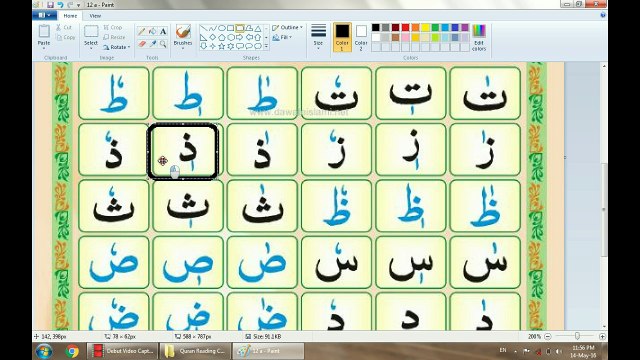Click the EN language indicator in tray

coord(503,350)
